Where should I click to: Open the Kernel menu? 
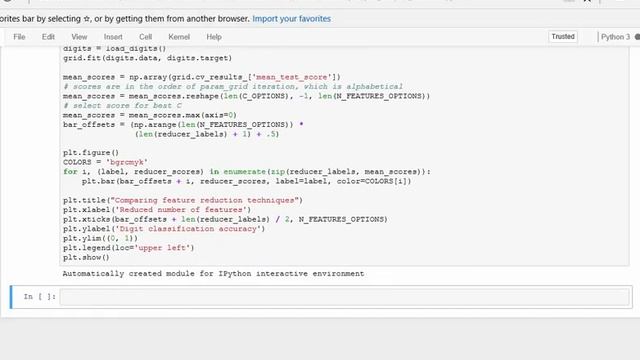179,37
